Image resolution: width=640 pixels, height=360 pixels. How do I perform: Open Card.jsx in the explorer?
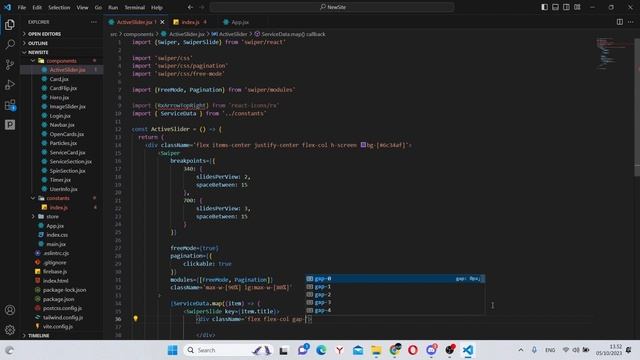(x=59, y=79)
